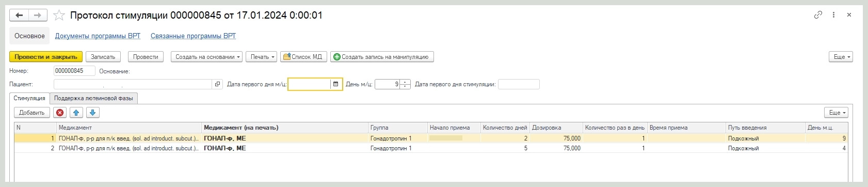Click the Пациент input field
Screen dimensions: 868x187
click(x=133, y=84)
